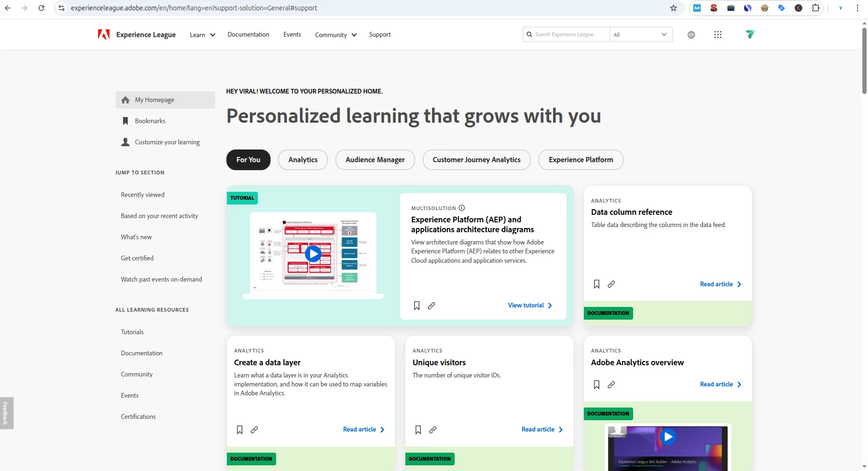Expand the Learn dropdown menu
This screenshot has height=471, width=868.
(202, 35)
